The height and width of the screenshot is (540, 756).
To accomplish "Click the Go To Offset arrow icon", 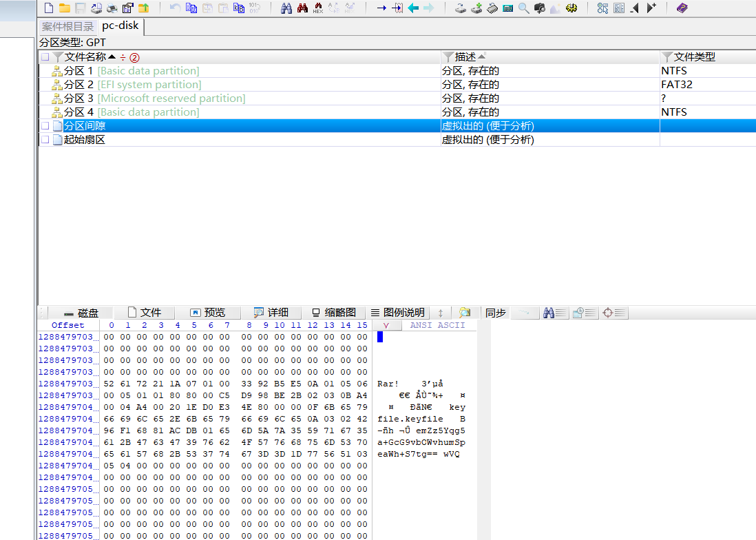I will coord(381,8).
